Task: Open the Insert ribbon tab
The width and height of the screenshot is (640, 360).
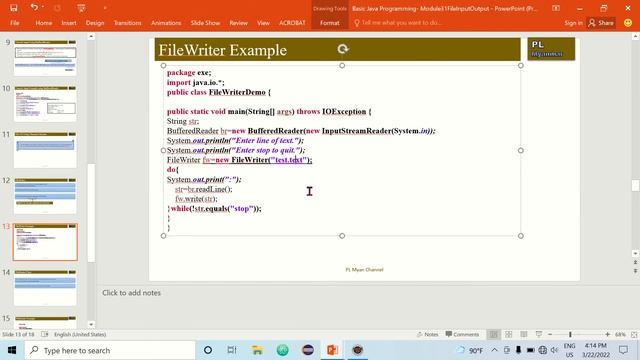Action: click(x=69, y=23)
